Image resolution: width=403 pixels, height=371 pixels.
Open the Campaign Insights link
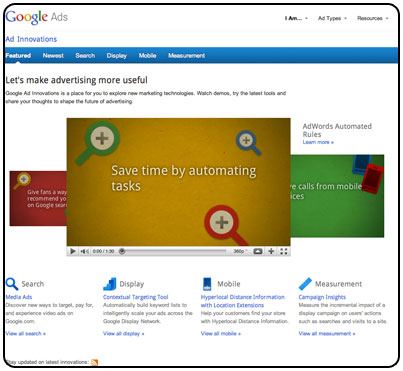(x=322, y=297)
